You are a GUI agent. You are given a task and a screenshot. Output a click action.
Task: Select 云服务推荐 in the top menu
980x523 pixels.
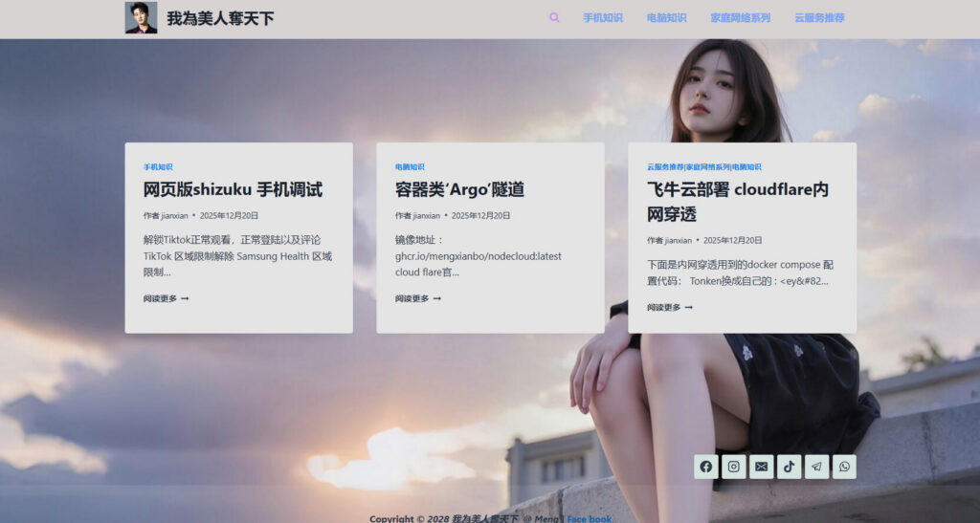coord(819,17)
